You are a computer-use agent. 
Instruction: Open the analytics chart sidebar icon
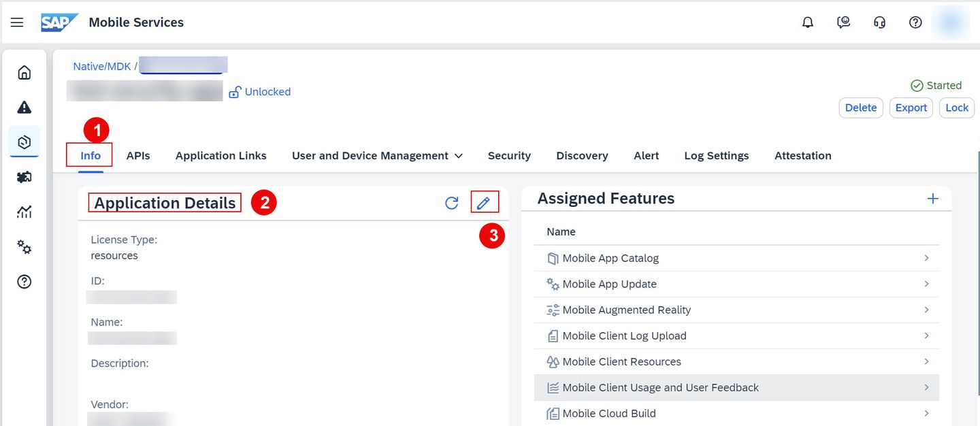tap(24, 212)
